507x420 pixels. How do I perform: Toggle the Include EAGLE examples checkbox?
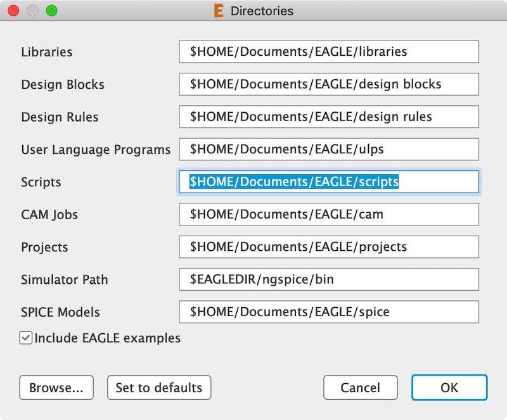pyautogui.click(x=26, y=338)
